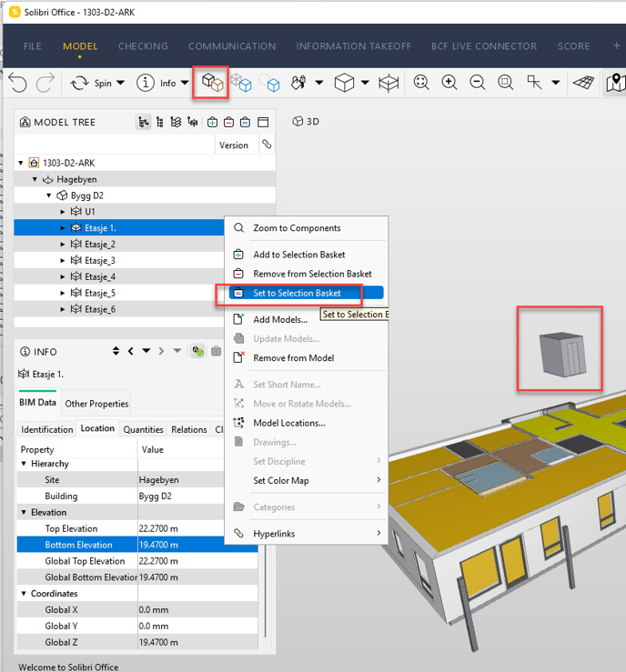The height and width of the screenshot is (672, 626).
Task: Click the floor section cube icon
Action: (389, 83)
